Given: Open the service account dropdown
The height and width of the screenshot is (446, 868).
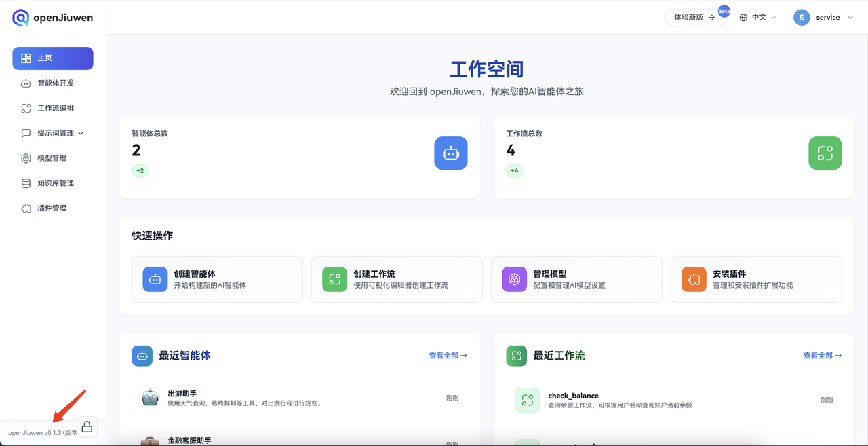Looking at the screenshot, I should coord(823,18).
